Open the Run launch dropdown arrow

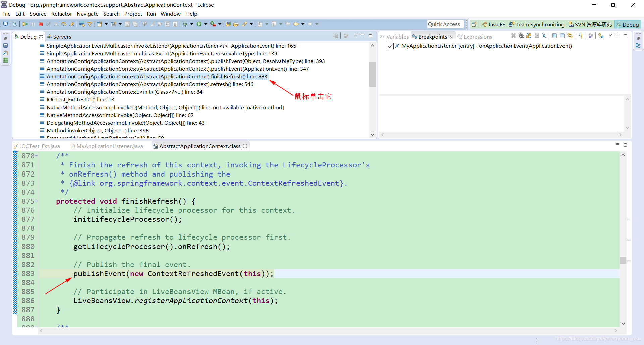pyautogui.click(x=206, y=24)
